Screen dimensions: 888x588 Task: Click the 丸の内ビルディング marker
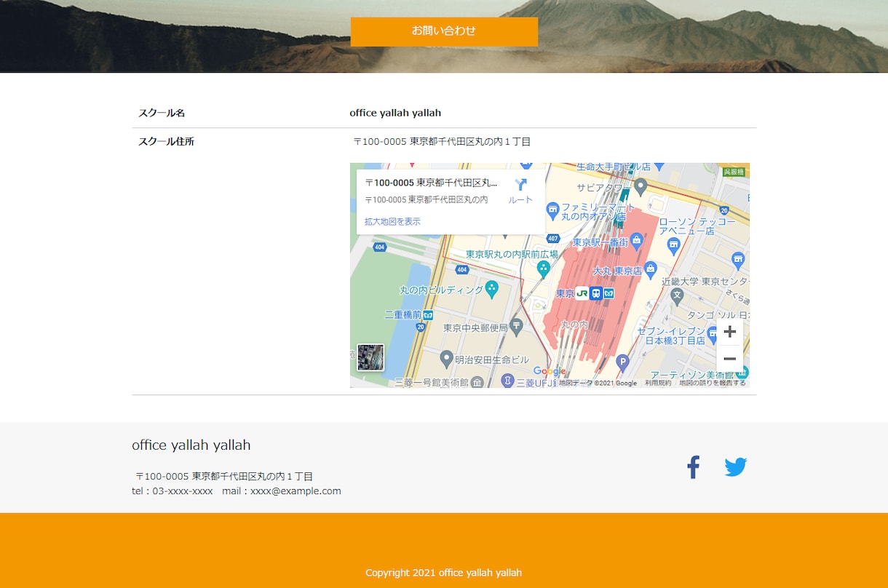[492, 288]
